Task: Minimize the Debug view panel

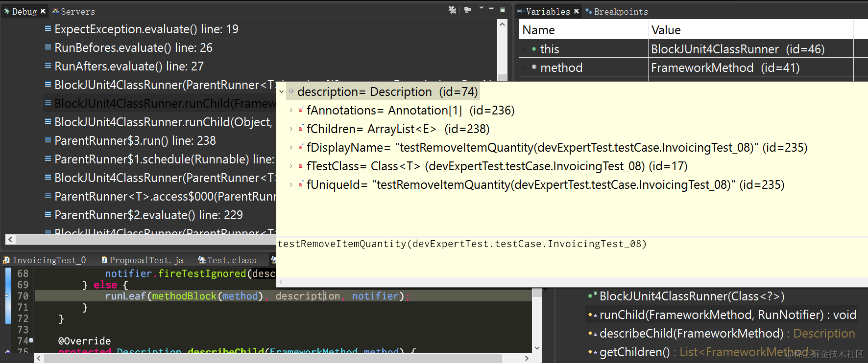Action: [491, 9]
